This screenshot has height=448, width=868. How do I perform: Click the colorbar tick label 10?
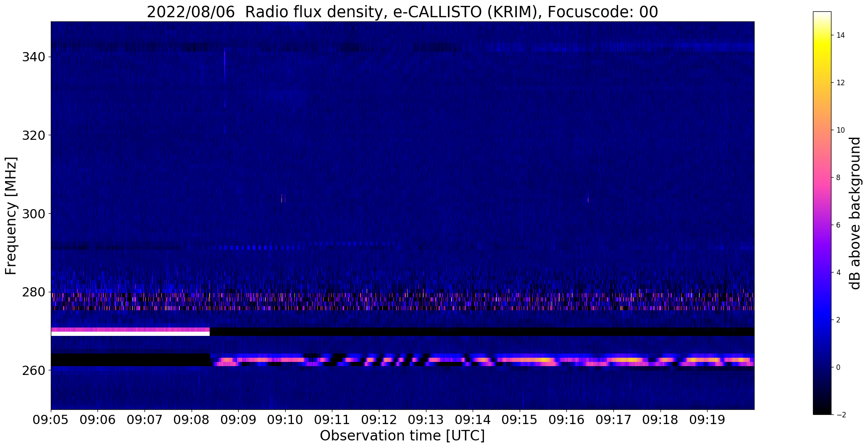841,130
